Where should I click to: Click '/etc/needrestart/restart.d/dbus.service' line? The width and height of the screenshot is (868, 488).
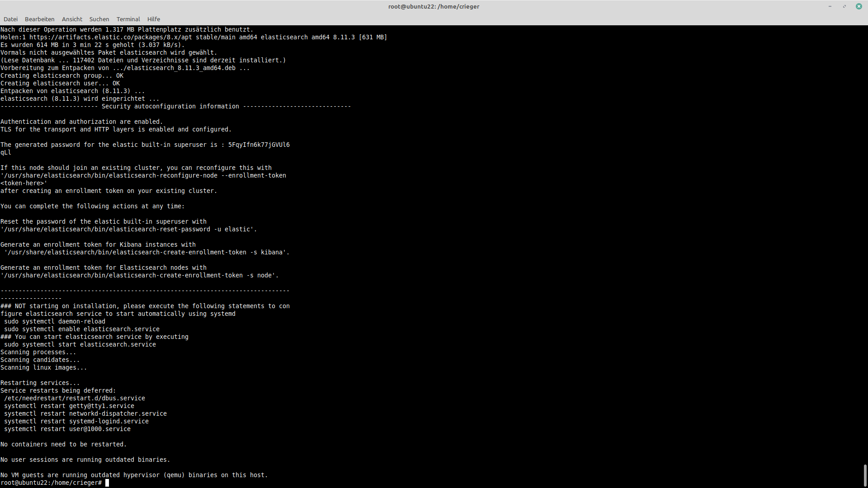pyautogui.click(x=74, y=398)
